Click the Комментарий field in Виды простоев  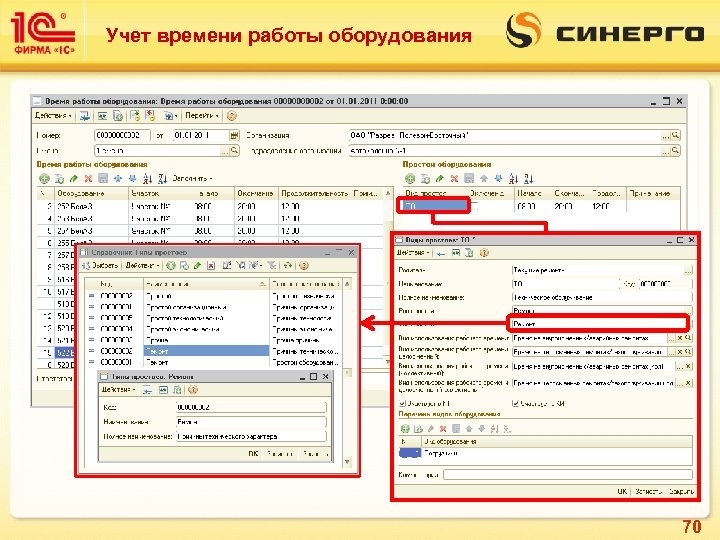(x=568, y=474)
